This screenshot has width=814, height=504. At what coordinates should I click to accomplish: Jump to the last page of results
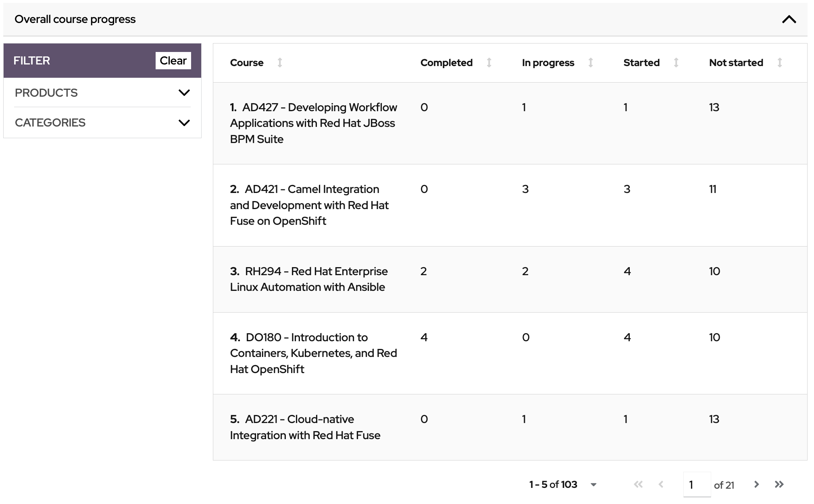click(779, 484)
